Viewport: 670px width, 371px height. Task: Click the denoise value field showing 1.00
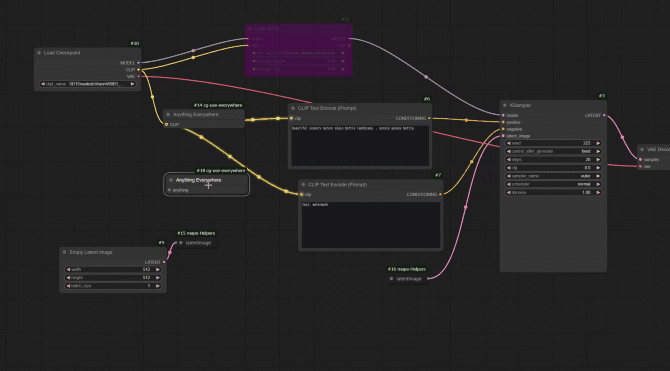point(553,192)
